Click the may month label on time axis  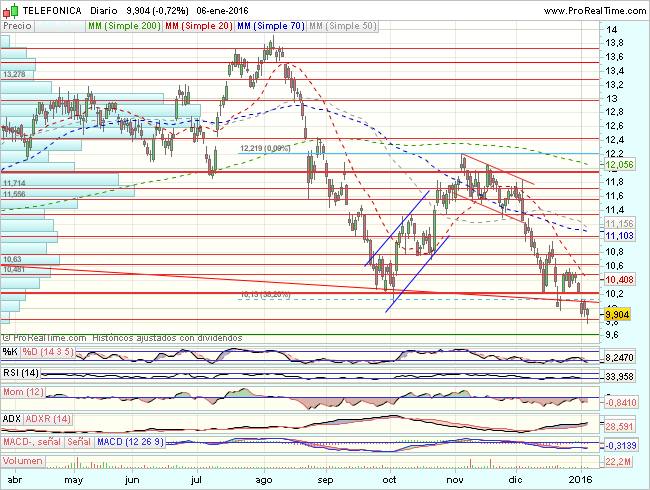[74, 480]
